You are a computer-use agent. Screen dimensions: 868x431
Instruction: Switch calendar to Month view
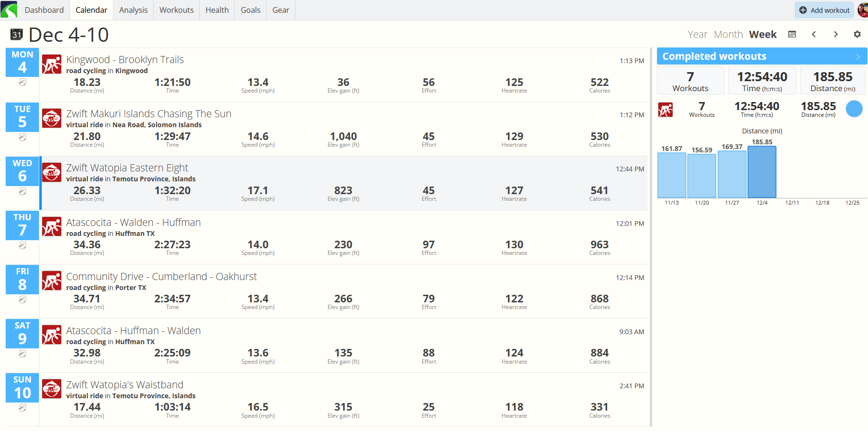point(729,34)
